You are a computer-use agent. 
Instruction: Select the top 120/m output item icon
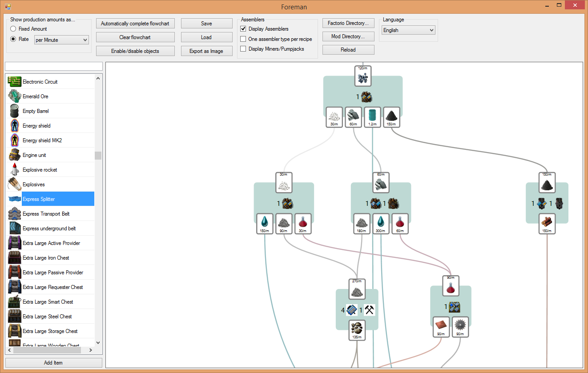click(x=363, y=76)
